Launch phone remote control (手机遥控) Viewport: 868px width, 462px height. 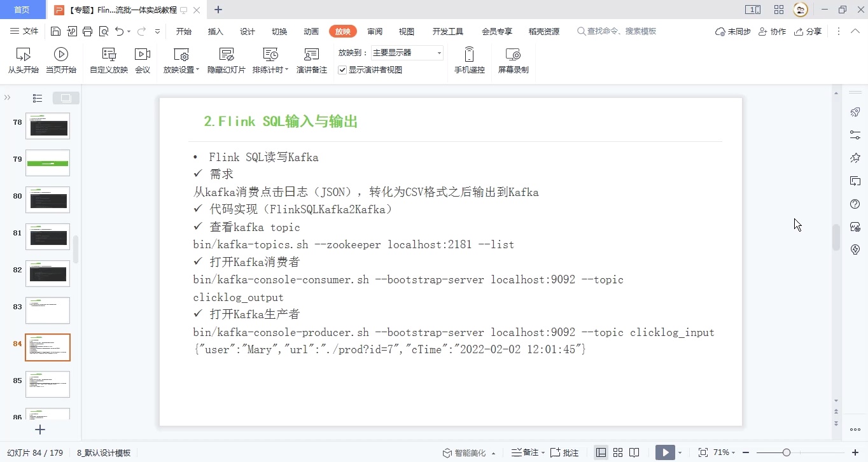(x=469, y=60)
